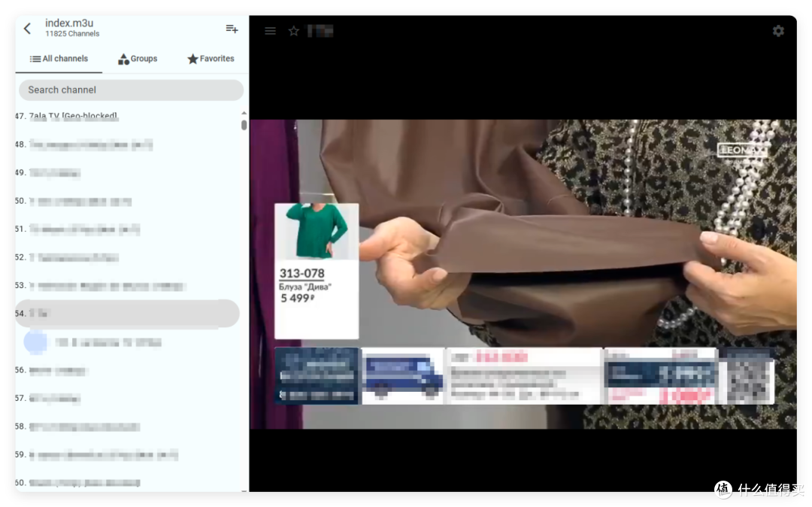This screenshot has width=812, height=507.
Task: Toggle the favorite star for current channel
Action: point(294,31)
